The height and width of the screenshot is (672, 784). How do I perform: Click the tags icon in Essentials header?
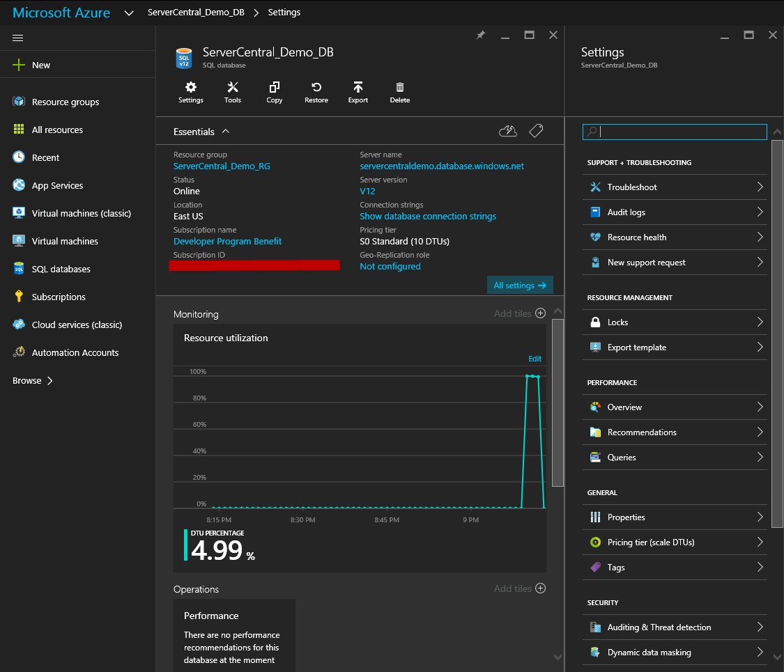tap(535, 131)
